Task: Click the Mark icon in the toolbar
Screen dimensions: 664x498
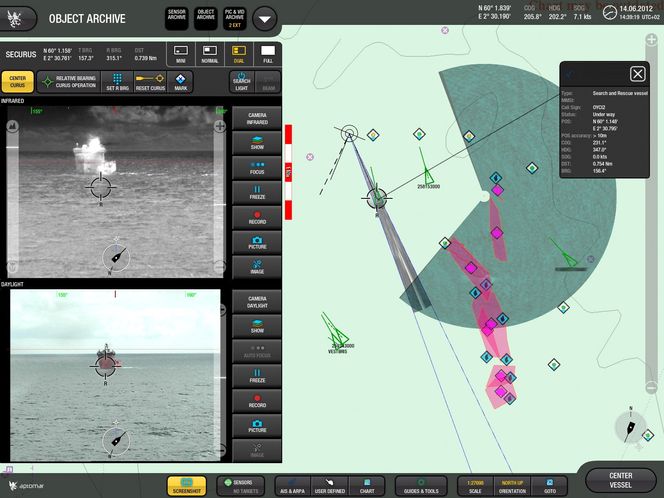Action: pos(181,81)
